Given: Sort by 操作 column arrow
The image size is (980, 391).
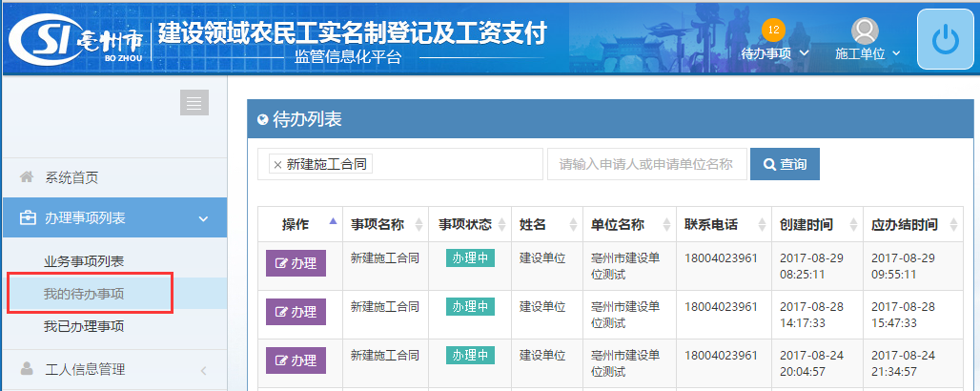Looking at the screenshot, I should 333,221.
